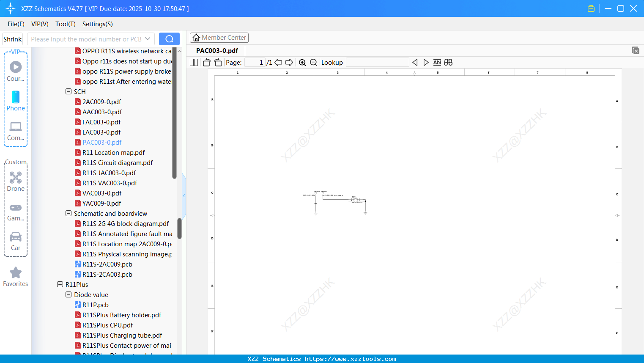The image size is (644, 363).
Task: Open FAC003-0.pdf
Action: [x=101, y=122]
